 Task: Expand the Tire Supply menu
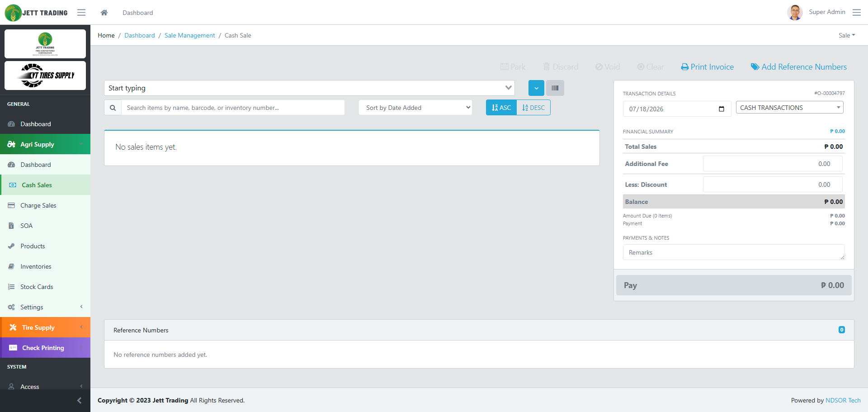tap(45, 327)
